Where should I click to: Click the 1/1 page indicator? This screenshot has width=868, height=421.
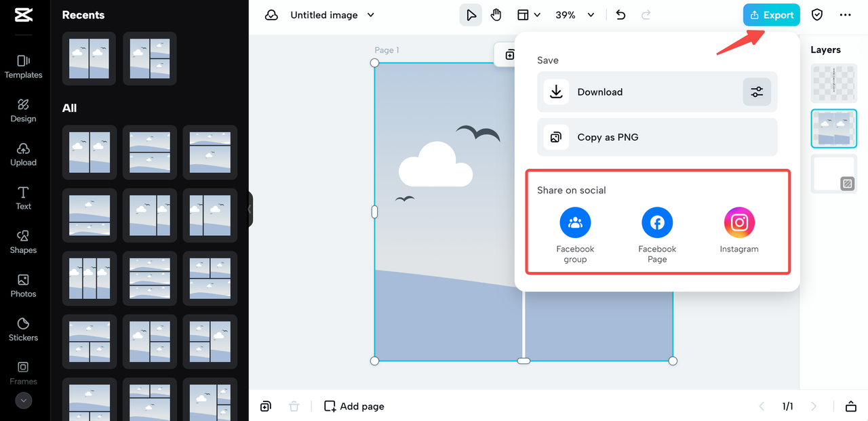787,406
